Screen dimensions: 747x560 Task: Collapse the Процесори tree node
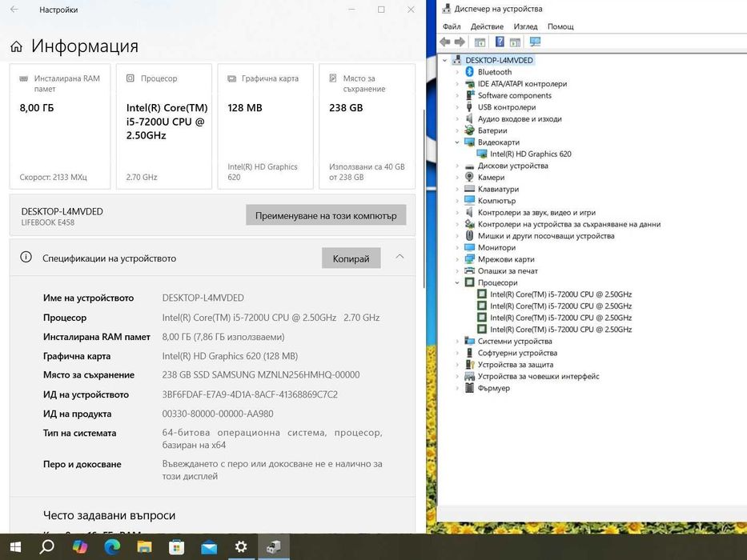tap(457, 282)
